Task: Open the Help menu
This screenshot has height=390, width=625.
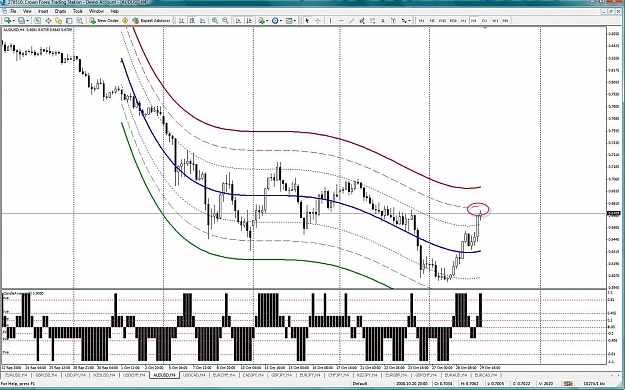Action: pos(114,11)
